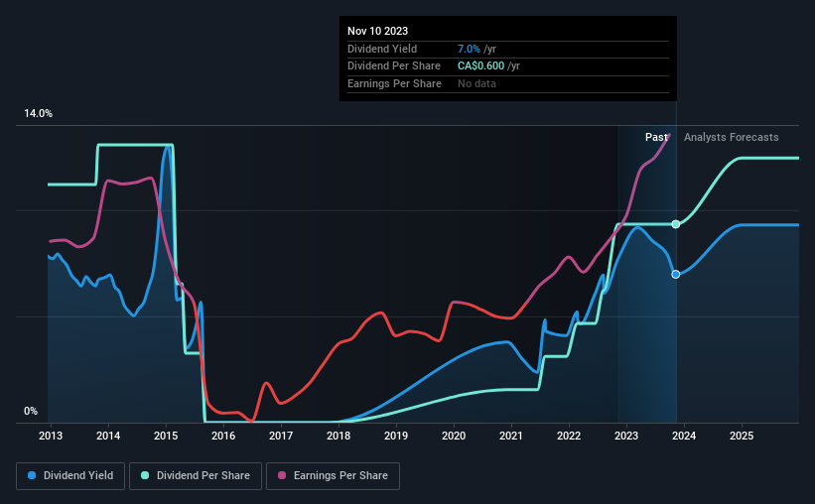
Task: Click the 2023 x-axis label
Action: [x=626, y=436]
